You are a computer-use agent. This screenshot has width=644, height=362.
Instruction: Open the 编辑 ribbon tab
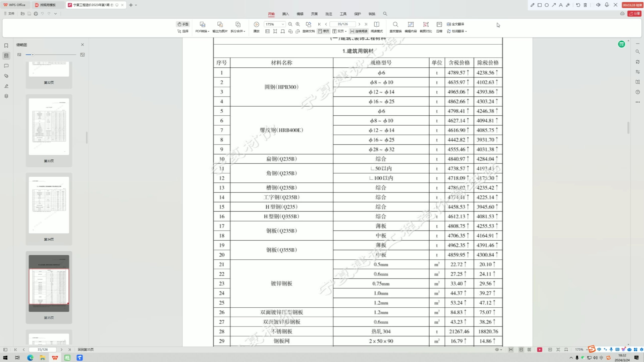tap(300, 14)
